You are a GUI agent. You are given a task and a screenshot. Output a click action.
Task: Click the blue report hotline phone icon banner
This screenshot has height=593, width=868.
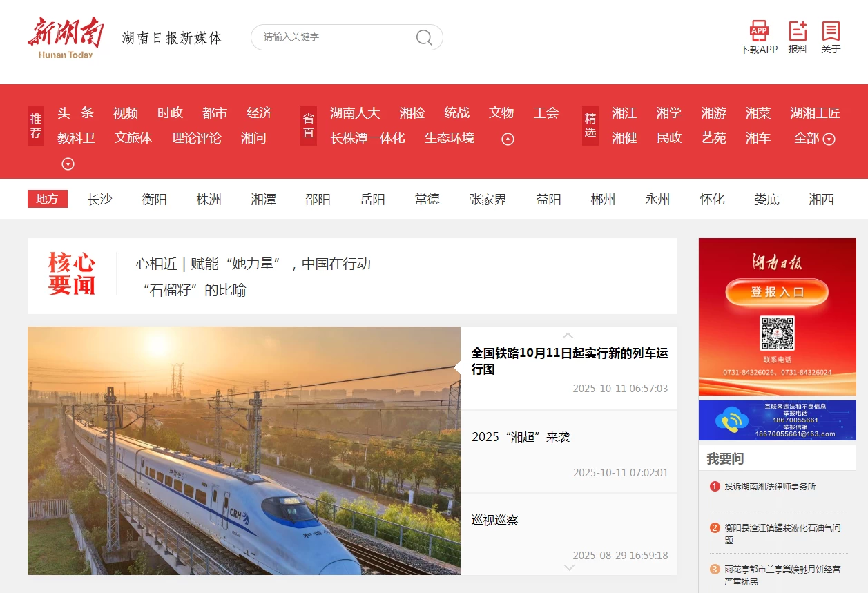[778, 420]
